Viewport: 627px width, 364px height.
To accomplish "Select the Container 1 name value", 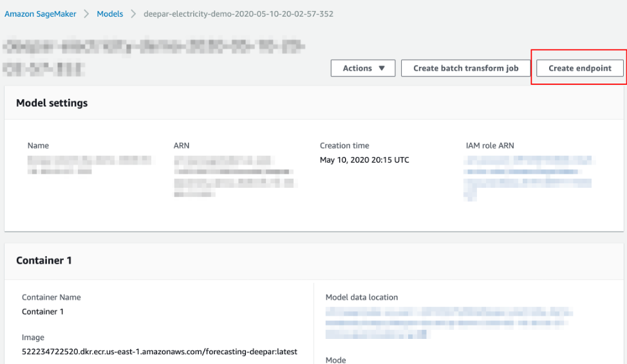I will click(x=42, y=312).
